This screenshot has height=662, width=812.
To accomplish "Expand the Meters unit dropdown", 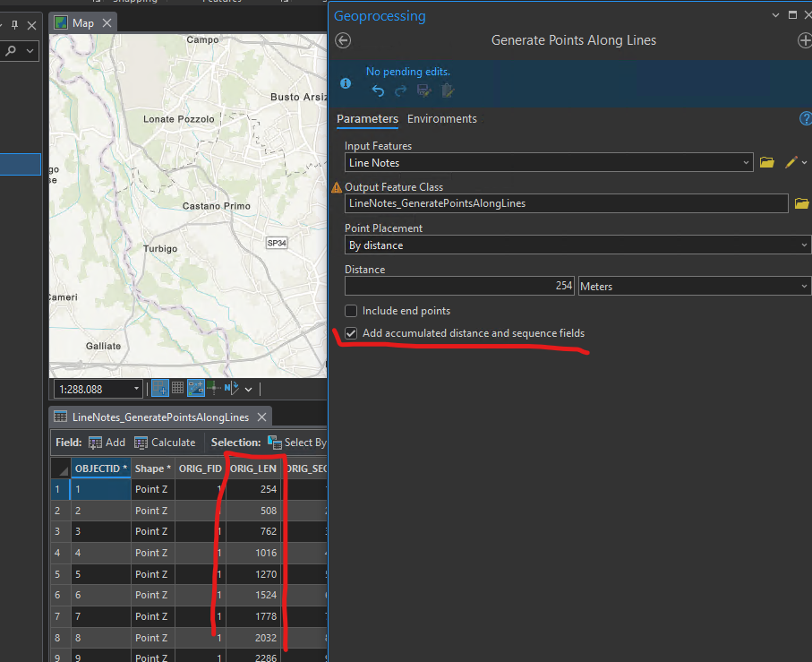I will pyautogui.click(x=694, y=287).
